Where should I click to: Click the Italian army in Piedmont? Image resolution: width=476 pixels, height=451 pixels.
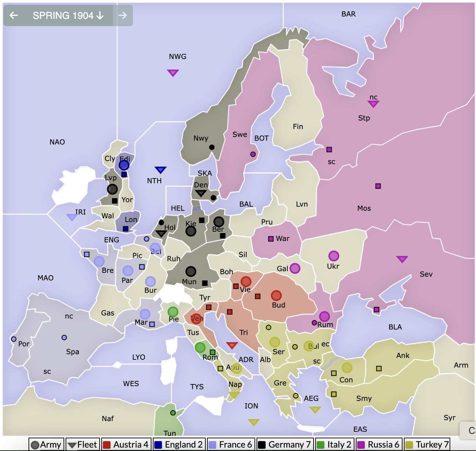tap(173, 312)
